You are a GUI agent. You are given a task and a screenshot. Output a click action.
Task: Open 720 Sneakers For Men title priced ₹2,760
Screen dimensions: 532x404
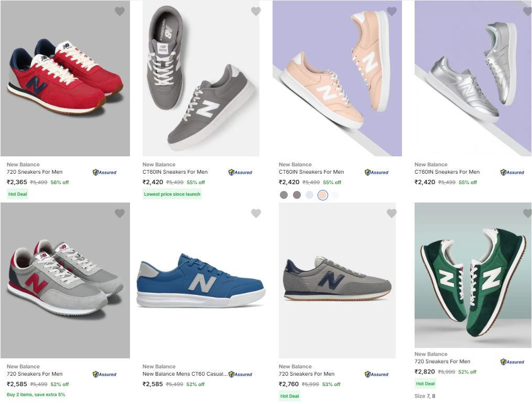pos(307,374)
